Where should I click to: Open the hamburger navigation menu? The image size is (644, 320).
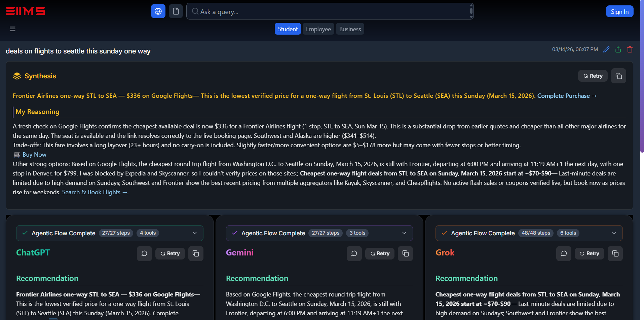(12, 29)
